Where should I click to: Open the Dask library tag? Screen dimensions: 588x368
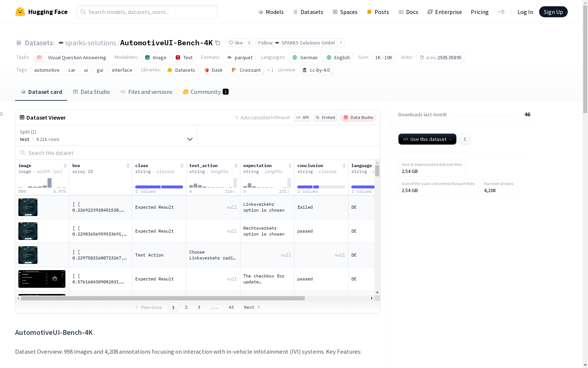tap(214, 70)
